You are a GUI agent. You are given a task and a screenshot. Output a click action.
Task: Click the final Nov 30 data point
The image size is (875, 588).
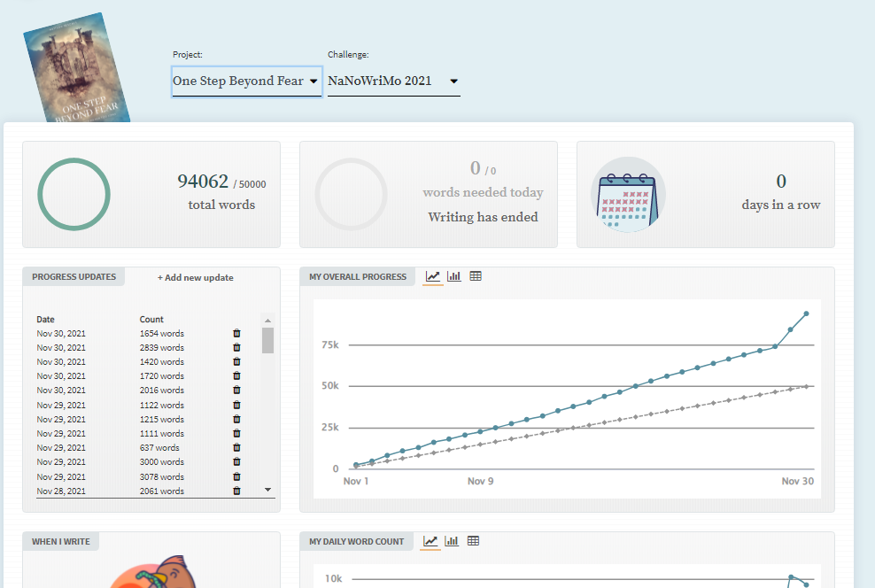(806, 313)
